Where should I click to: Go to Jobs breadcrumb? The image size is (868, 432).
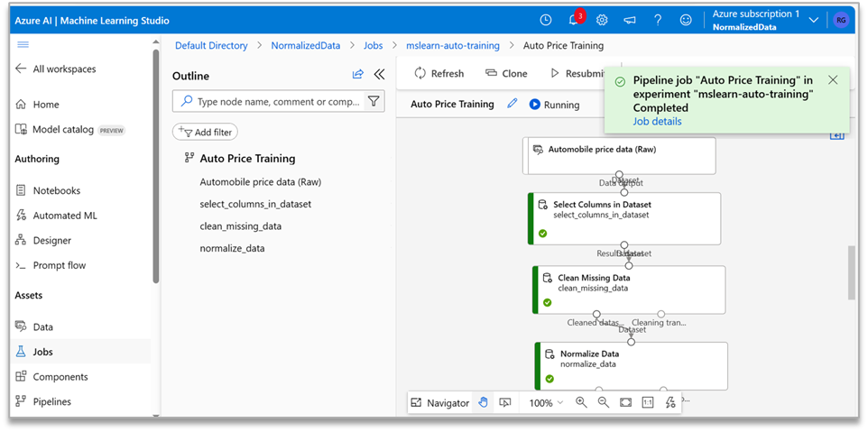click(374, 45)
